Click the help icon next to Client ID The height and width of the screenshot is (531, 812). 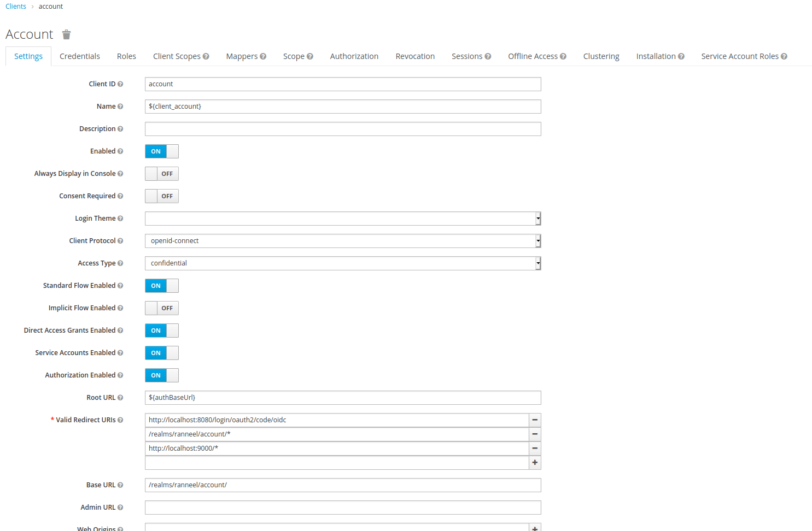coord(120,84)
